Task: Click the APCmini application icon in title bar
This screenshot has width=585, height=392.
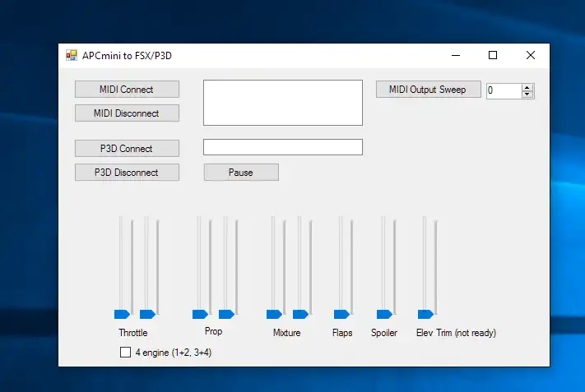Action: click(x=72, y=56)
